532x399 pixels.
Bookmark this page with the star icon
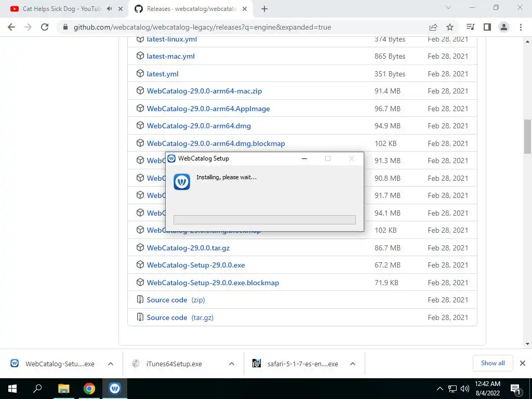pos(450,27)
